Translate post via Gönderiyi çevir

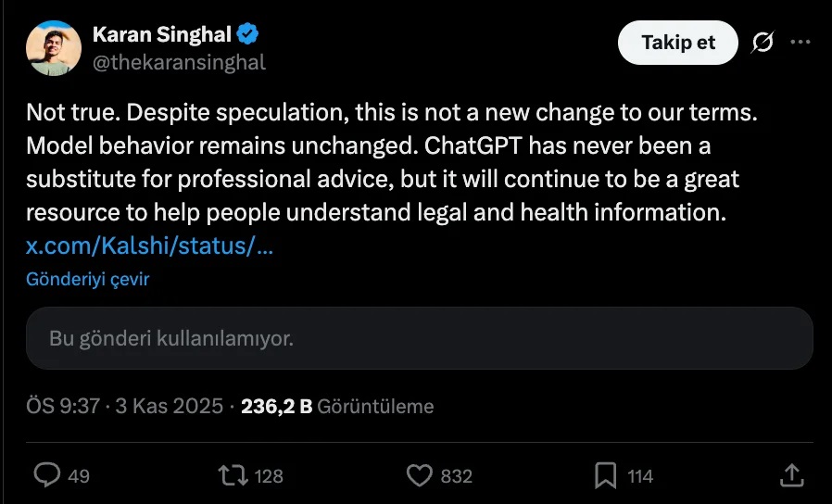[x=87, y=279]
